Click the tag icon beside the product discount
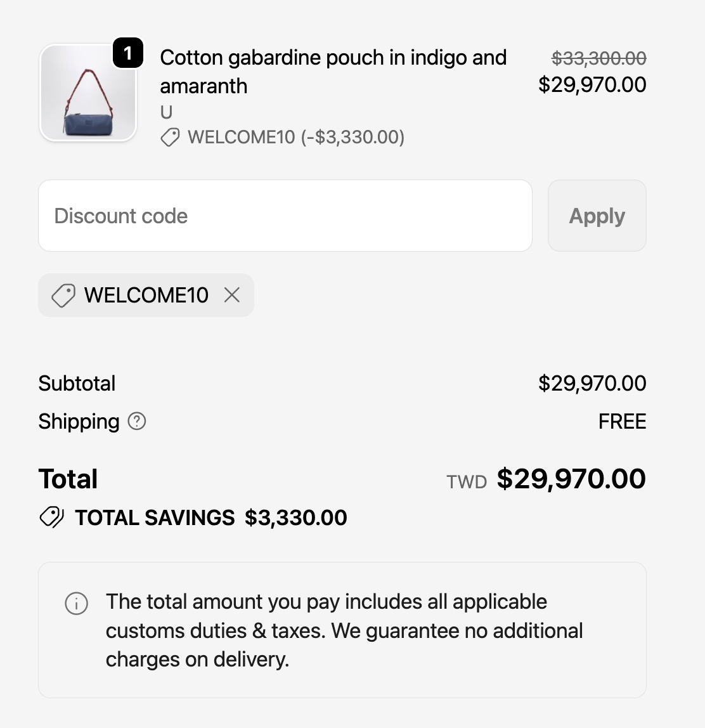This screenshot has width=705, height=728. pyautogui.click(x=170, y=138)
